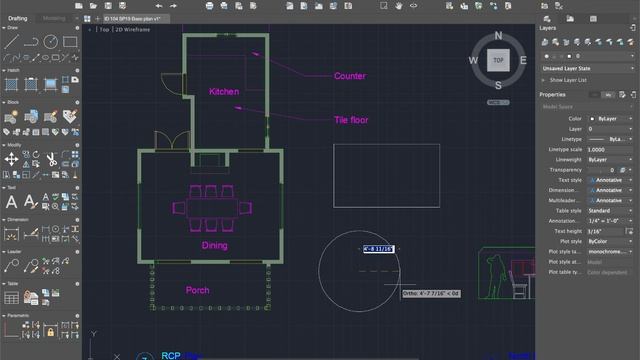Open the Unsaved Layer State dropdown
Viewport: 640px width, 360px height.
pyautogui.click(x=588, y=69)
